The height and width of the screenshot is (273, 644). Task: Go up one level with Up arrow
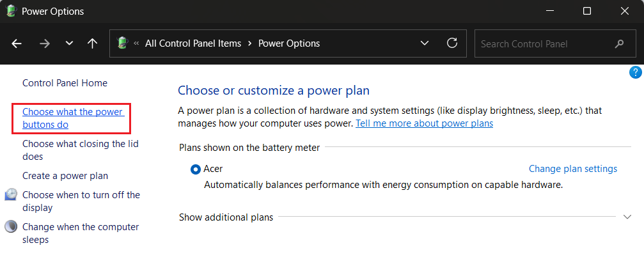pyautogui.click(x=93, y=43)
